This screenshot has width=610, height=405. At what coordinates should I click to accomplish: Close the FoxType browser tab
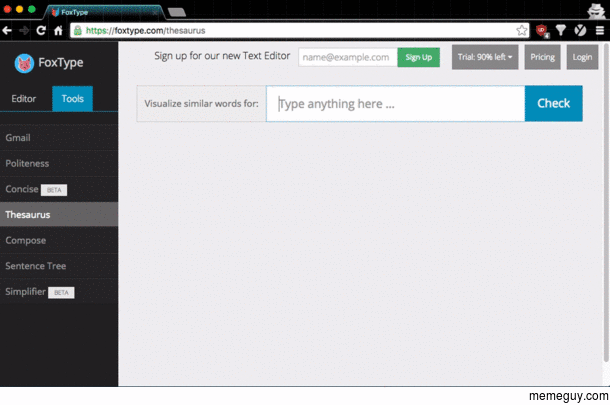(x=155, y=13)
